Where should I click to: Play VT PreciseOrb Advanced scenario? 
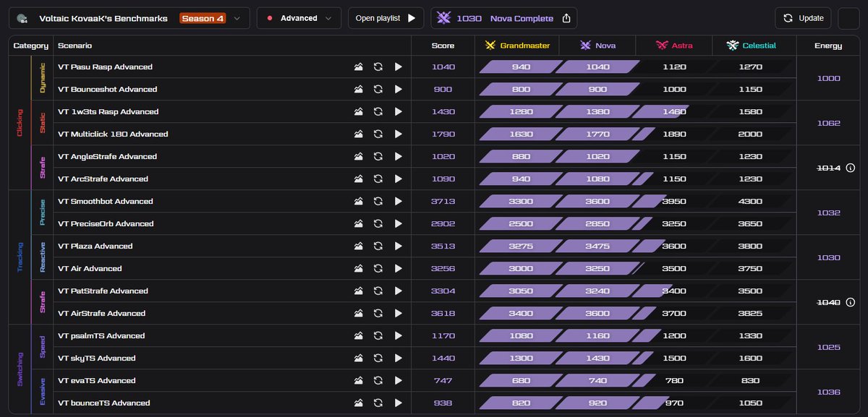(398, 224)
